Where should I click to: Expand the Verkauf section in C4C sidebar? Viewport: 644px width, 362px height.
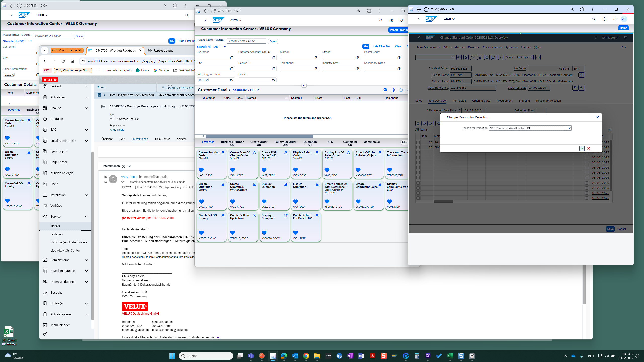point(86,86)
